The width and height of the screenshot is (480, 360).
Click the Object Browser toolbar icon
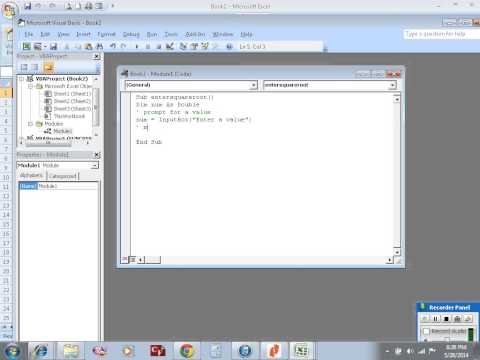tap(205, 46)
